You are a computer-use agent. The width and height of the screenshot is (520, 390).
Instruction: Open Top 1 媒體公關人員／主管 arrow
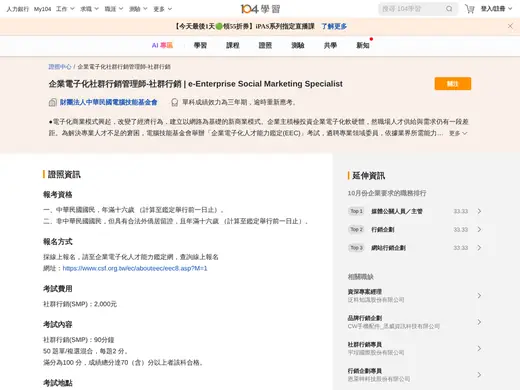pyautogui.click(x=479, y=211)
